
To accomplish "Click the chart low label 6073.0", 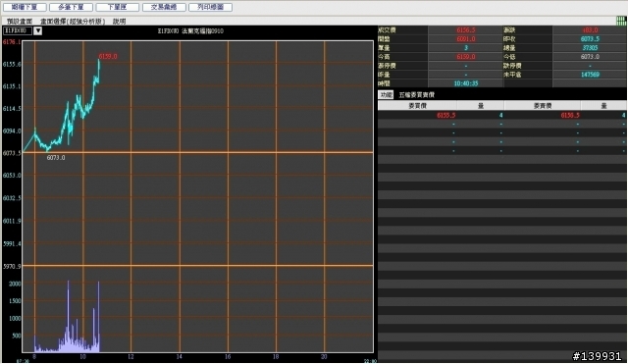I will click(56, 158).
